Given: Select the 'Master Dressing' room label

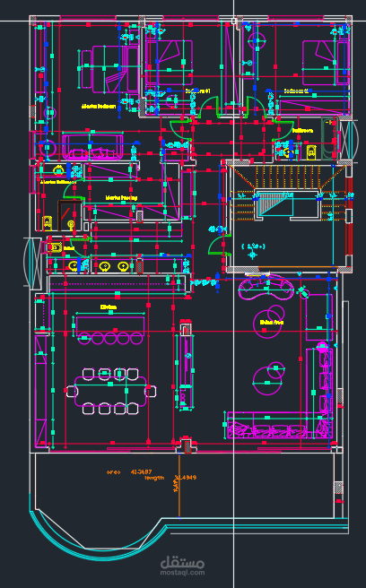Looking at the screenshot, I should click(121, 197).
